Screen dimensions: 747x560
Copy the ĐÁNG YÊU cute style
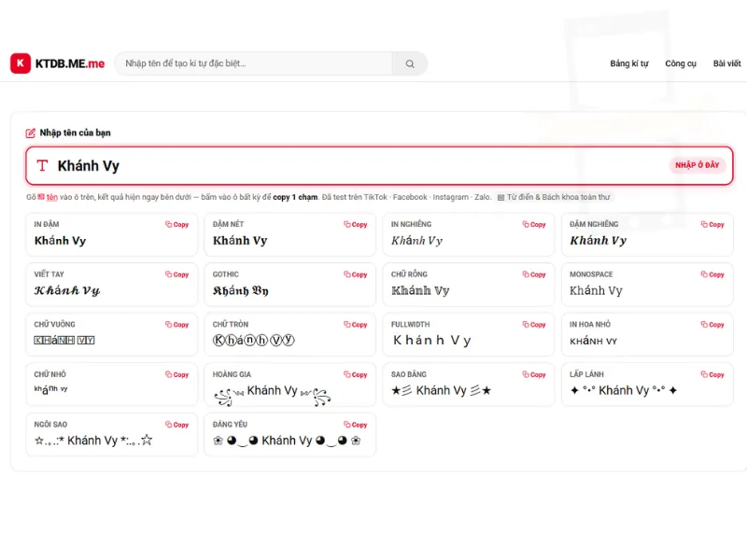pos(356,425)
